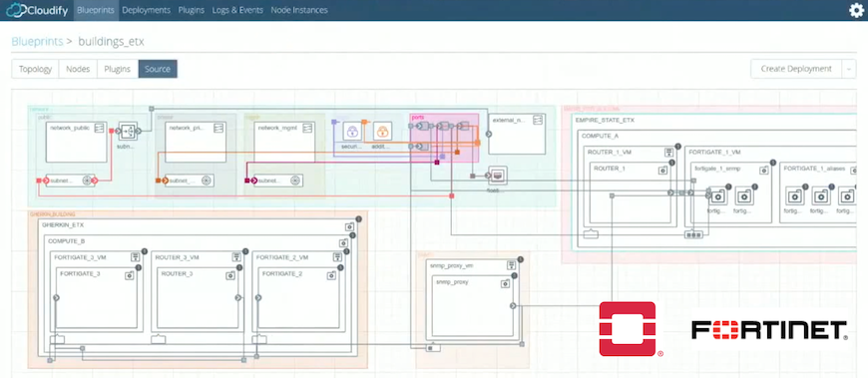
Task: Click the Cloudify logo
Action: (37, 10)
